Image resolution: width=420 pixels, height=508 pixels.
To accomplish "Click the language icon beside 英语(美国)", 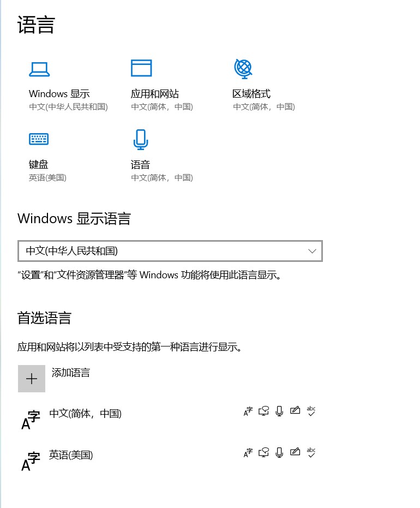I will coord(31,462).
